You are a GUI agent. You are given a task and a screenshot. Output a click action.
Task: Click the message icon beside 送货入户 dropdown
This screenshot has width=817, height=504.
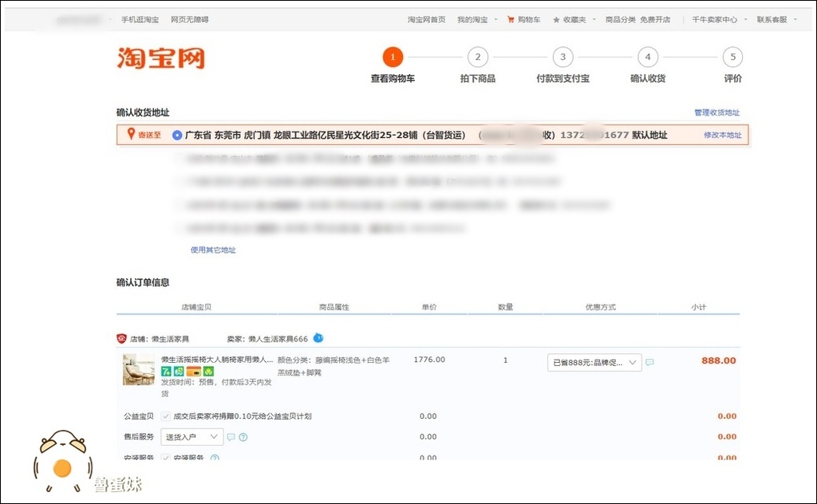231,437
